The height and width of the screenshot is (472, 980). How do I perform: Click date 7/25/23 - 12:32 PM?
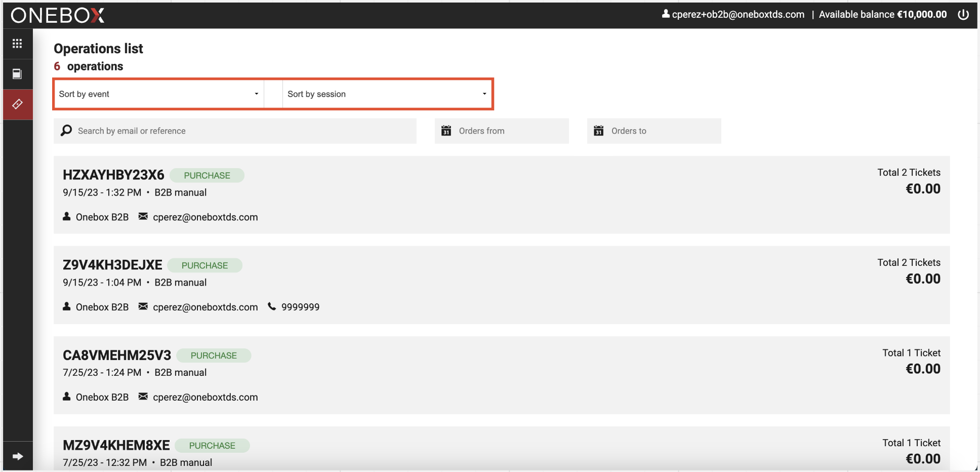pos(105,462)
